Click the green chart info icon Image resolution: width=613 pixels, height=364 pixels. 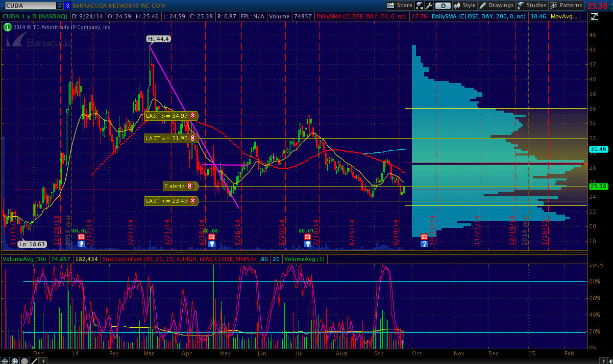pos(8,27)
